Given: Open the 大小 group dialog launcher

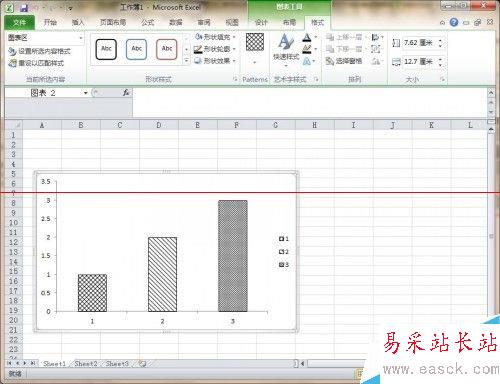Looking at the screenshot, I should pos(443,79).
